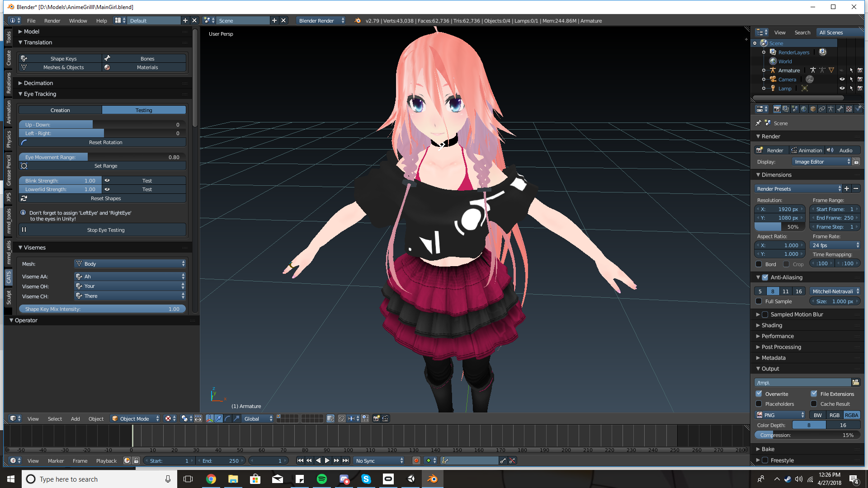Toggle visibility eye for Camera in outliner
Viewport: 868px width, 488px height.
[x=842, y=79]
